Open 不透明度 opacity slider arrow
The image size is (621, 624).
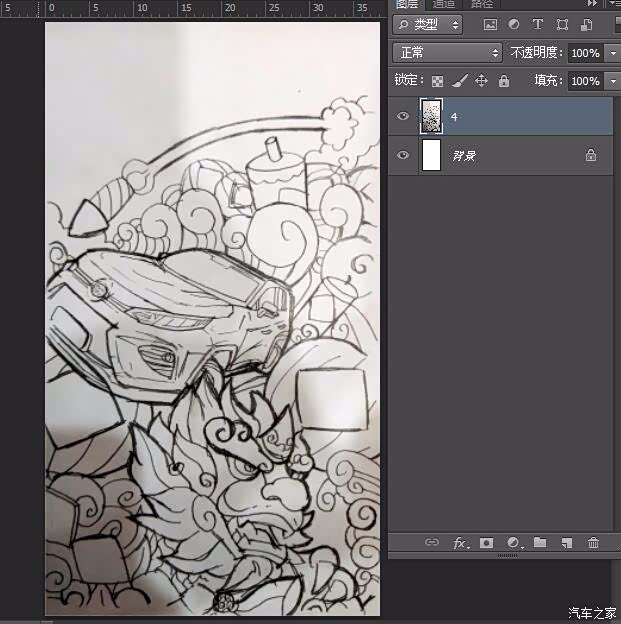pyautogui.click(x=613, y=53)
